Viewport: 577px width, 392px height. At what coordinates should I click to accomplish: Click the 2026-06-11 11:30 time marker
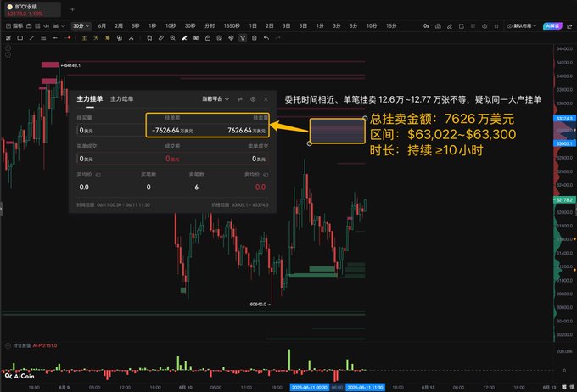point(366,387)
